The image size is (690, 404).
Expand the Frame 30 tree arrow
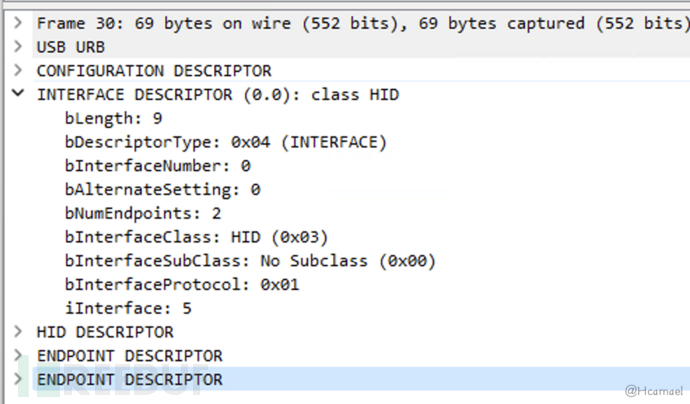[18, 21]
